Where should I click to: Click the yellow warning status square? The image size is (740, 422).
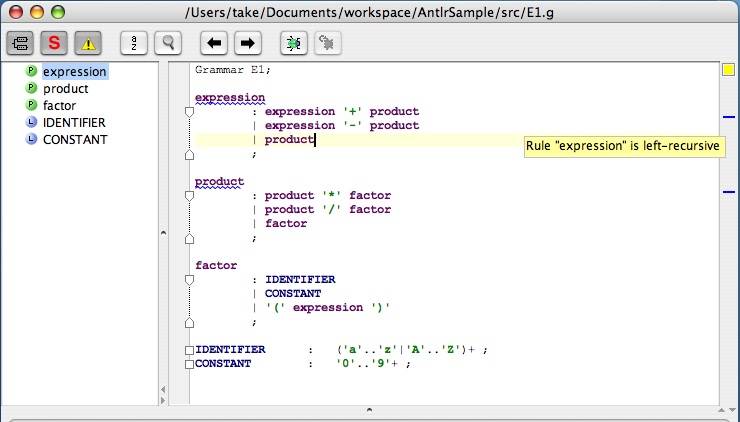click(x=728, y=71)
